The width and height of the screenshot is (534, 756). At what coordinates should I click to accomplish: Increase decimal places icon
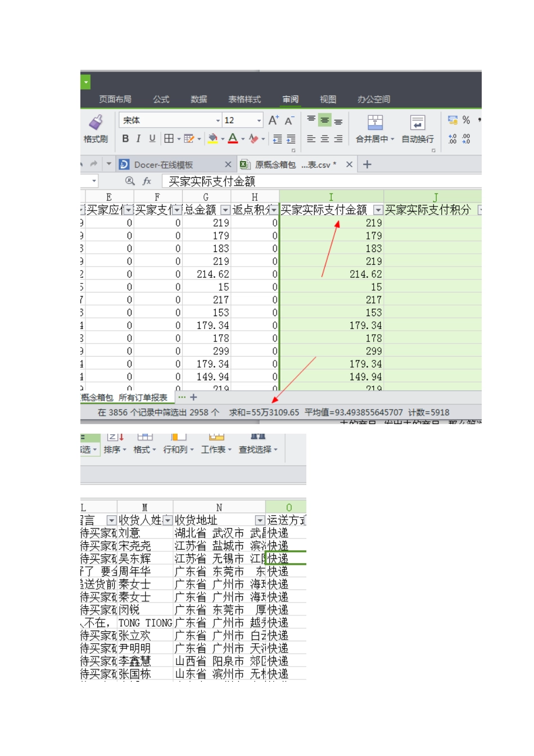[x=452, y=138]
